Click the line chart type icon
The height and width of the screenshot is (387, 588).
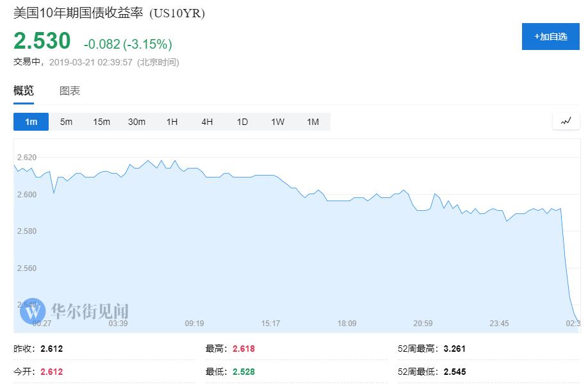click(x=566, y=121)
